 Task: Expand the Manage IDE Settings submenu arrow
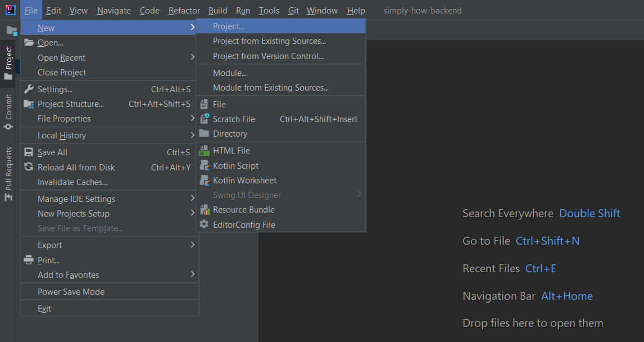[x=192, y=198]
